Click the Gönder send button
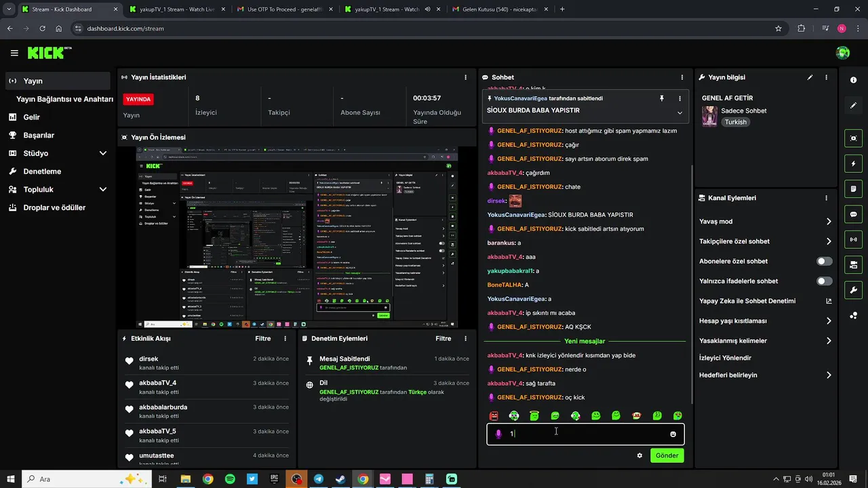868x488 pixels. 667,455
